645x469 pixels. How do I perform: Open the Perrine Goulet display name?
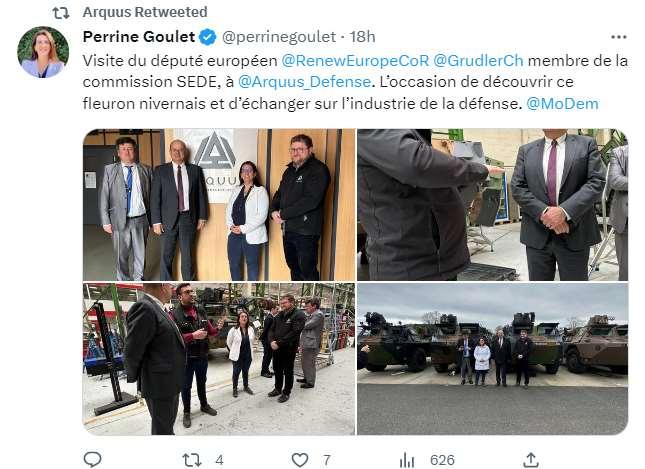tap(139, 37)
